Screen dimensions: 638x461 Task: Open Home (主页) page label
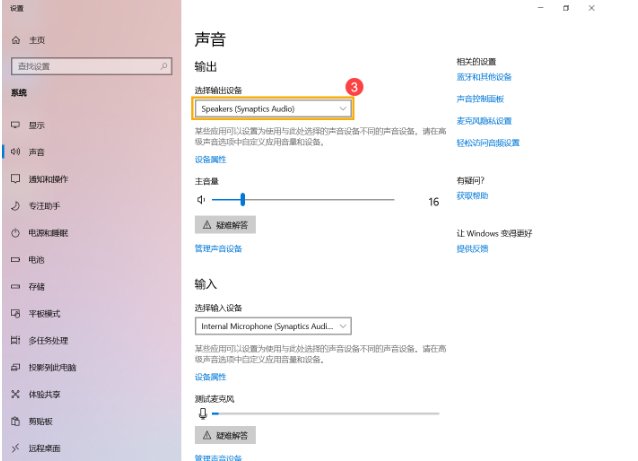[x=37, y=40]
